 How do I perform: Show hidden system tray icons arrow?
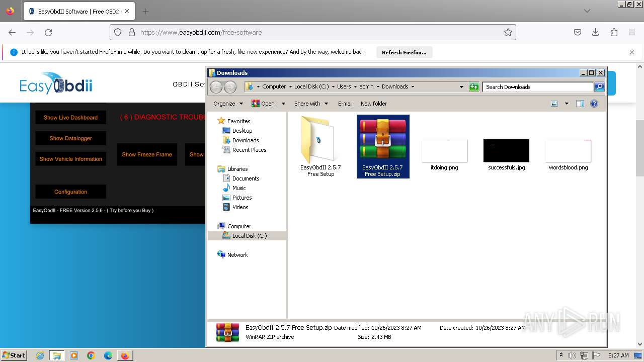[561, 355]
